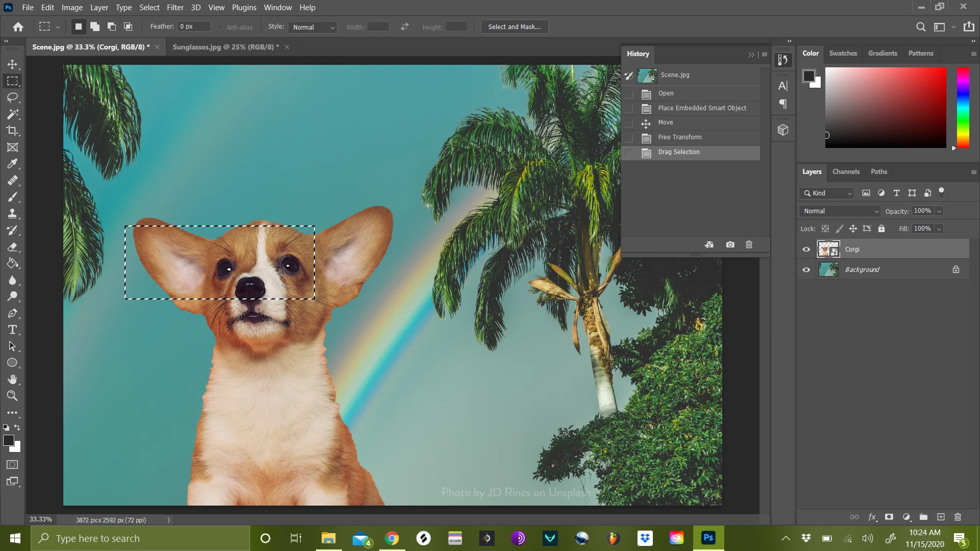Click the hue spectrum slider
Screen dimensions: 980x551
click(963, 108)
